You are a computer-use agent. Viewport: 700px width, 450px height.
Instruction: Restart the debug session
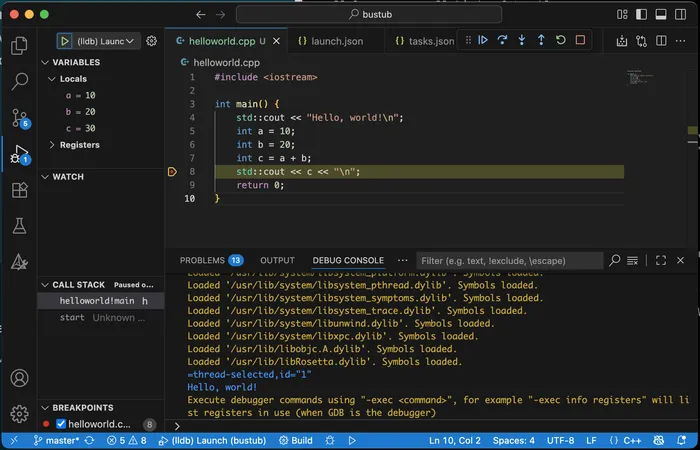[x=561, y=40]
